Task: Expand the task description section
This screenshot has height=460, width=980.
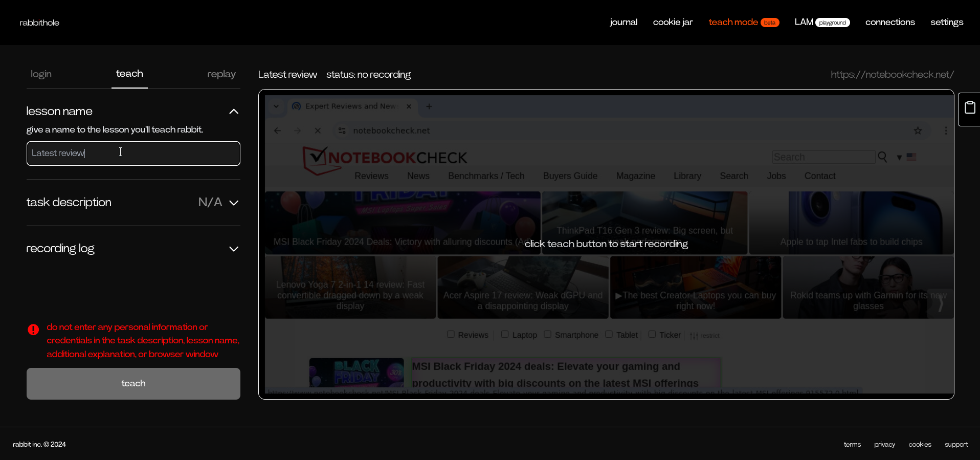Action: (234, 203)
